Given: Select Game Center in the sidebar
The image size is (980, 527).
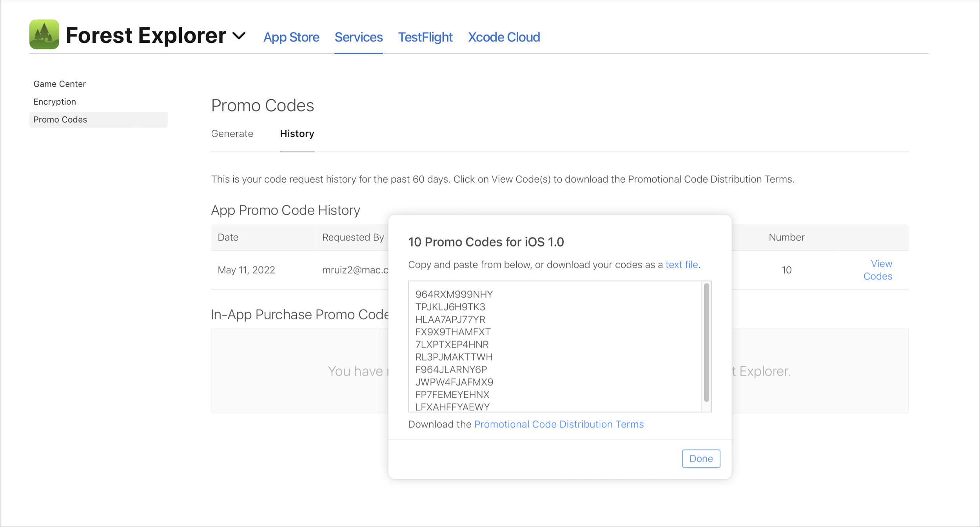Looking at the screenshot, I should click(60, 84).
